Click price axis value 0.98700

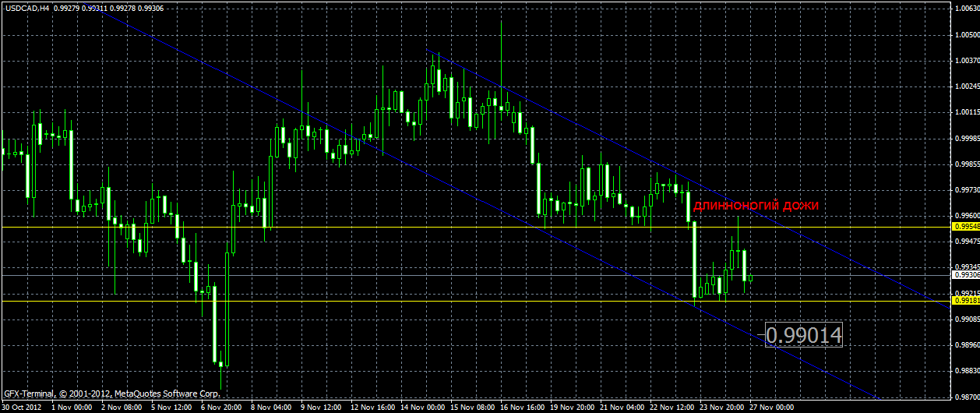[967, 397]
